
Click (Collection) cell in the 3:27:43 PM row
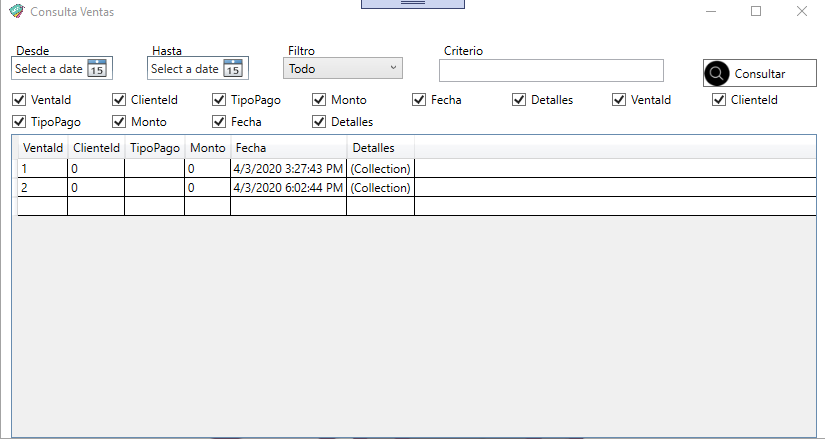tap(380, 168)
